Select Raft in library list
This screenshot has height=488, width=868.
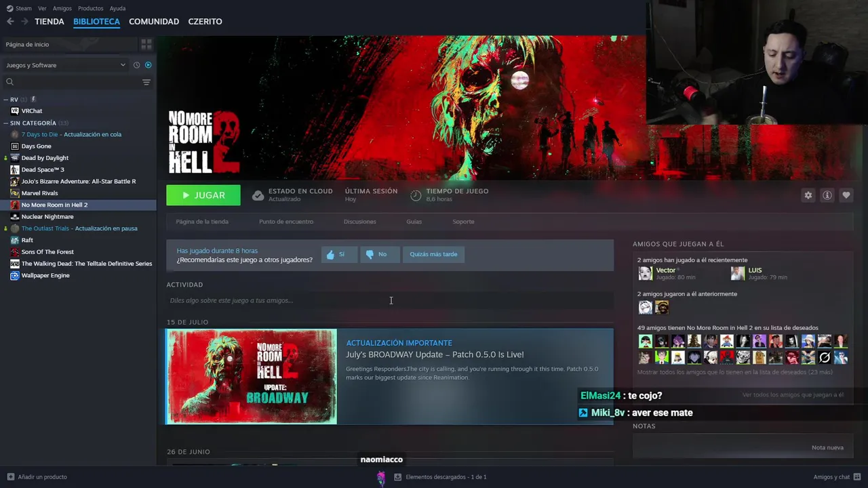coord(27,240)
